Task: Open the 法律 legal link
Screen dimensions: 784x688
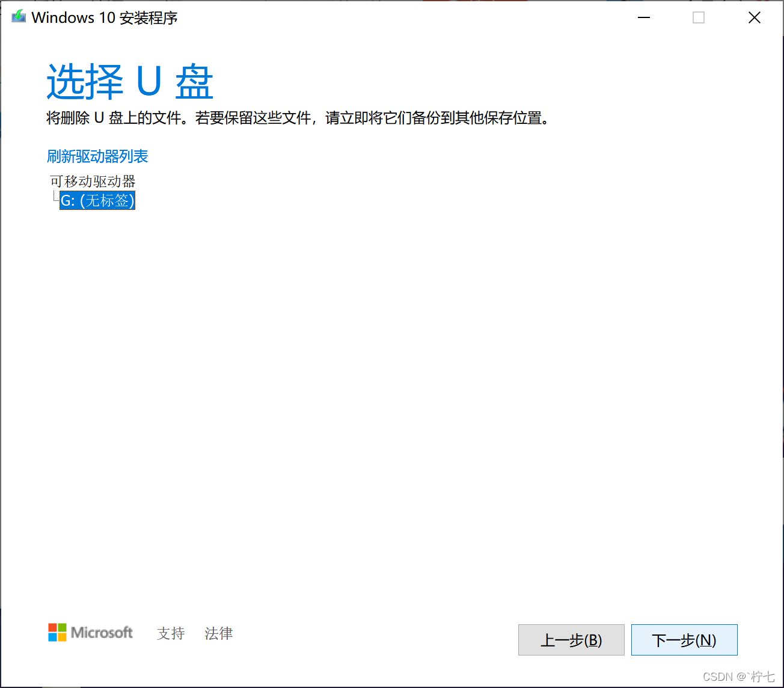Action: 219,633
